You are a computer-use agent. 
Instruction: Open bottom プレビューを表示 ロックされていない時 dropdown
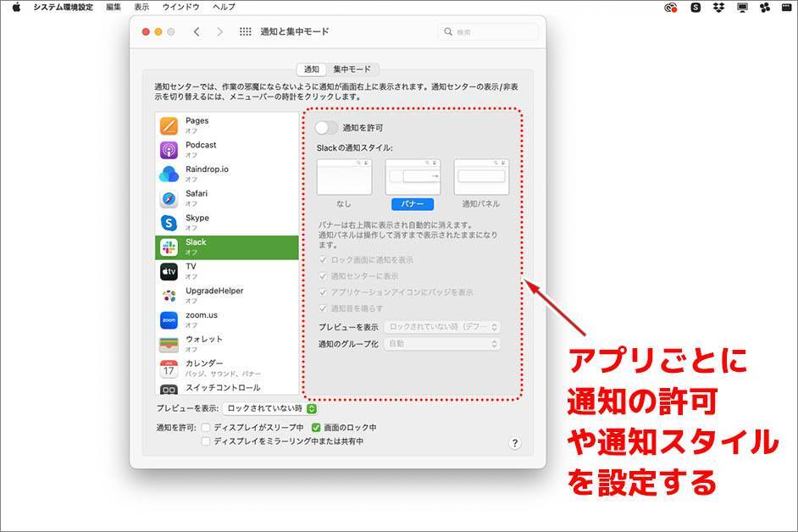270,408
